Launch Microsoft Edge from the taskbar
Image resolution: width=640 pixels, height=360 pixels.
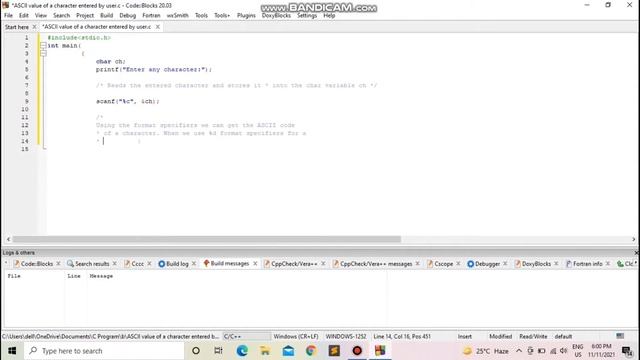[x=242, y=351]
